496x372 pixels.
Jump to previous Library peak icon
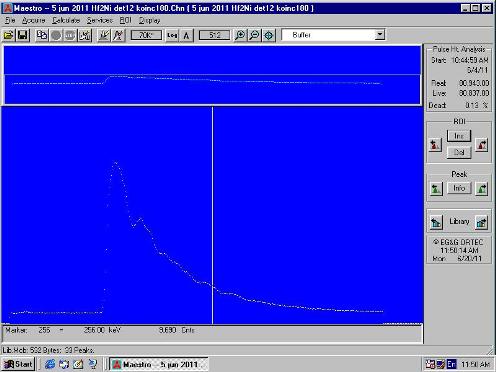(436, 222)
